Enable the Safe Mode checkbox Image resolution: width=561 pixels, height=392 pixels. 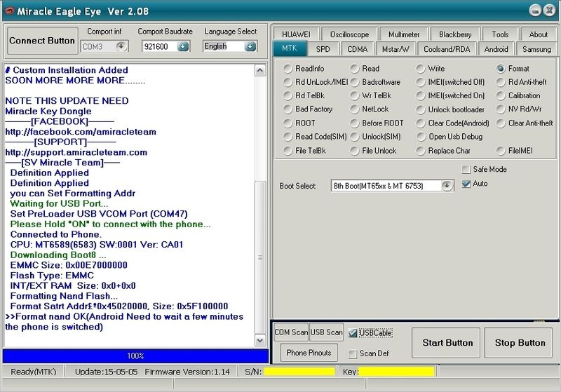click(466, 169)
